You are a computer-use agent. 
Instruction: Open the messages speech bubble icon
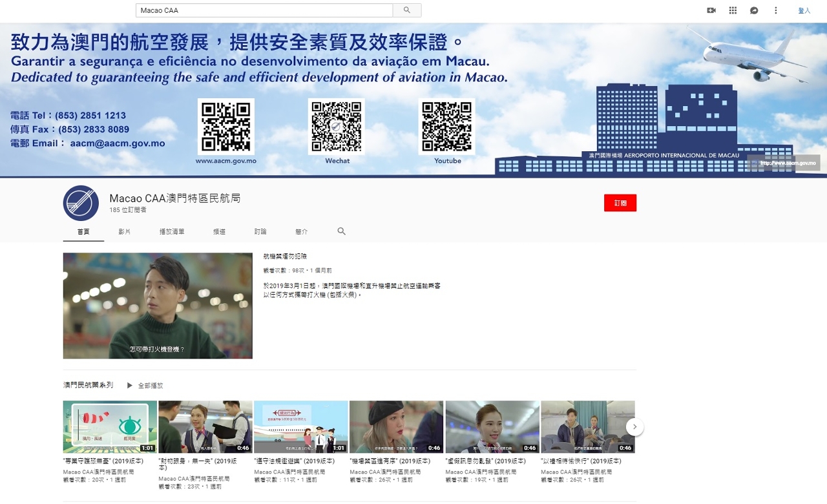tap(754, 10)
